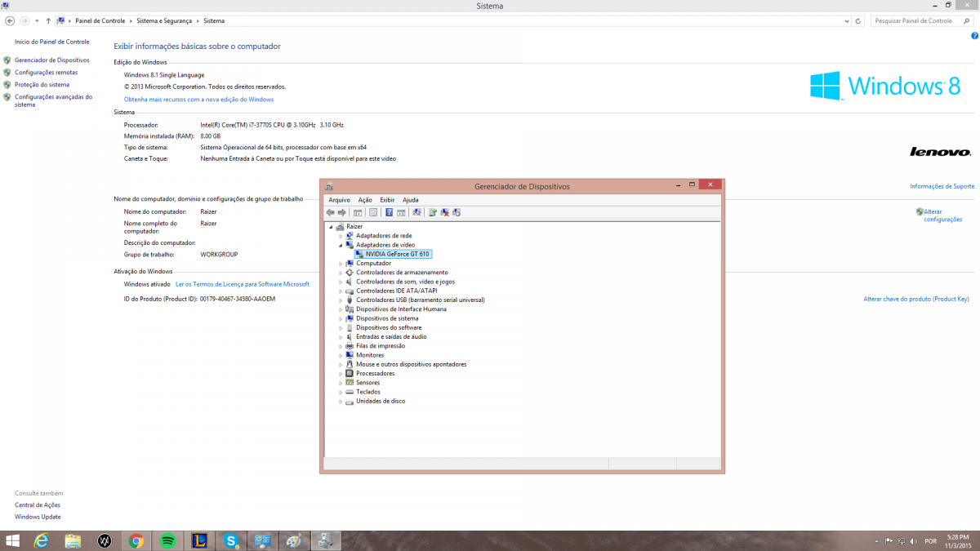
Task: Collapse Adaptadores de vídeo
Action: point(341,245)
